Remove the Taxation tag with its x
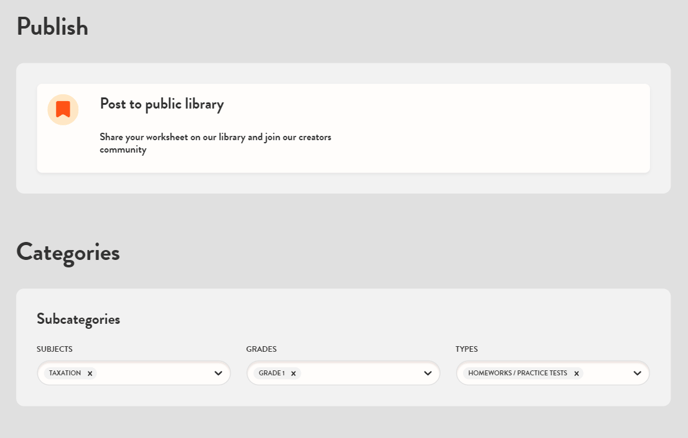 tap(90, 374)
